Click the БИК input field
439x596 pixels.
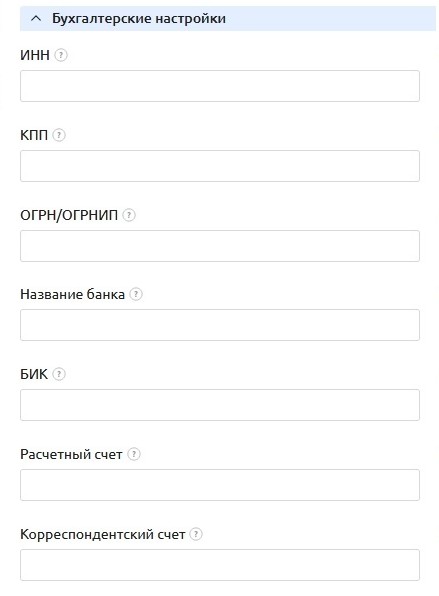point(220,405)
